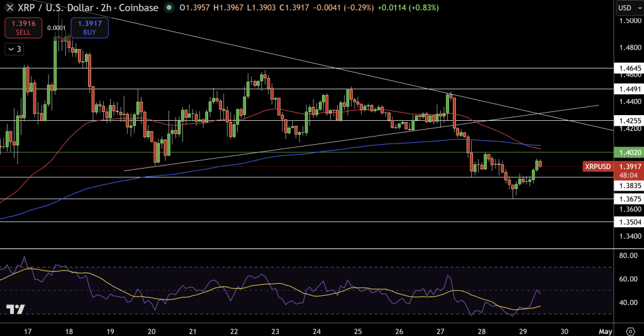Click the XRP symbol logo icon
The width and height of the screenshot is (644, 336).
[9, 8]
